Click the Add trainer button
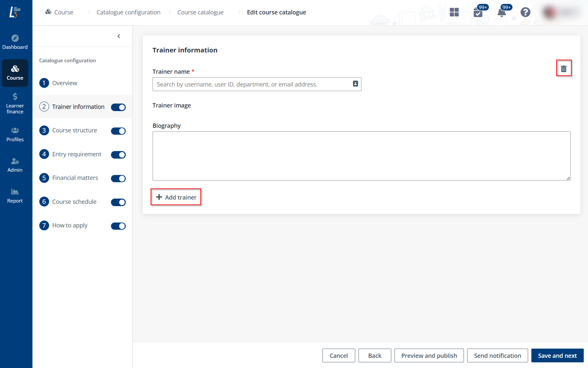The width and height of the screenshot is (588, 368). [x=176, y=197]
